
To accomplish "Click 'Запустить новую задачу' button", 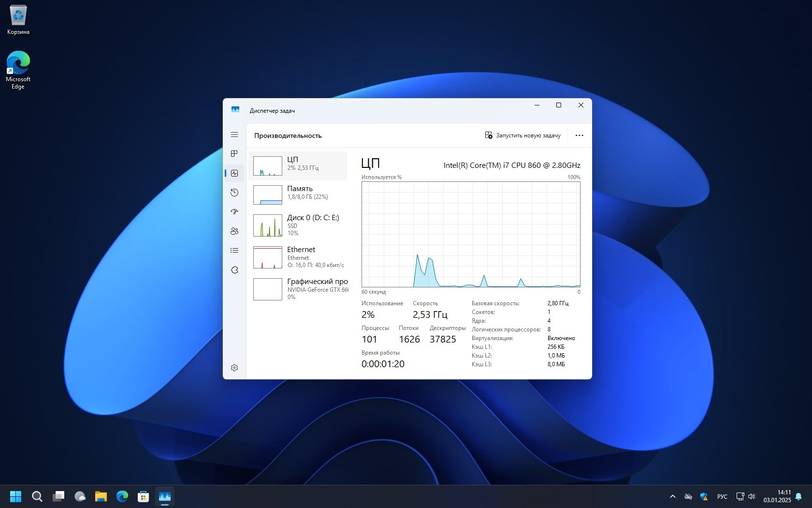I will pos(522,135).
